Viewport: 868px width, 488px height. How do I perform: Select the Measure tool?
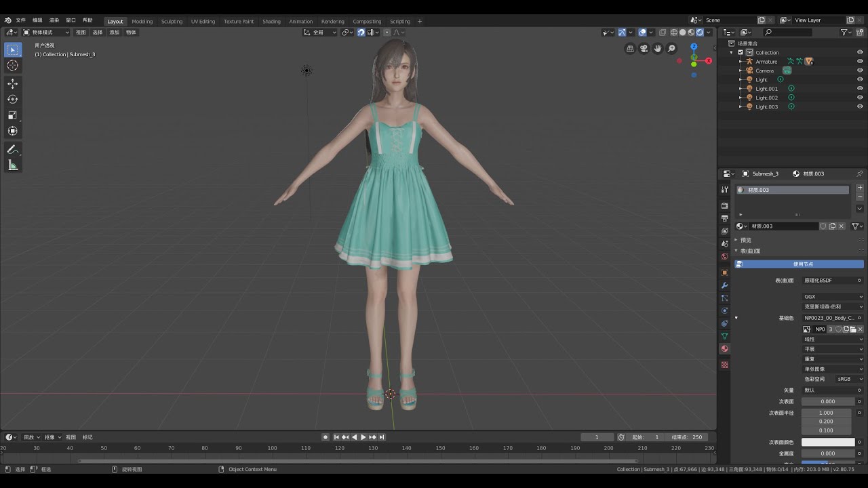(x=13, y=165)
